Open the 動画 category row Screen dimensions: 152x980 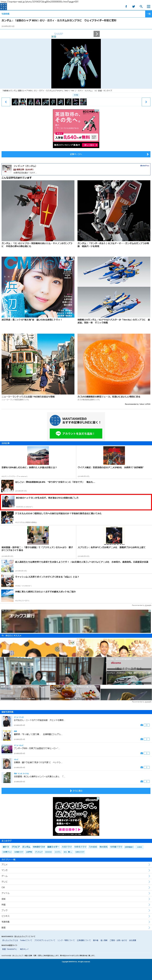pos(76,927)
